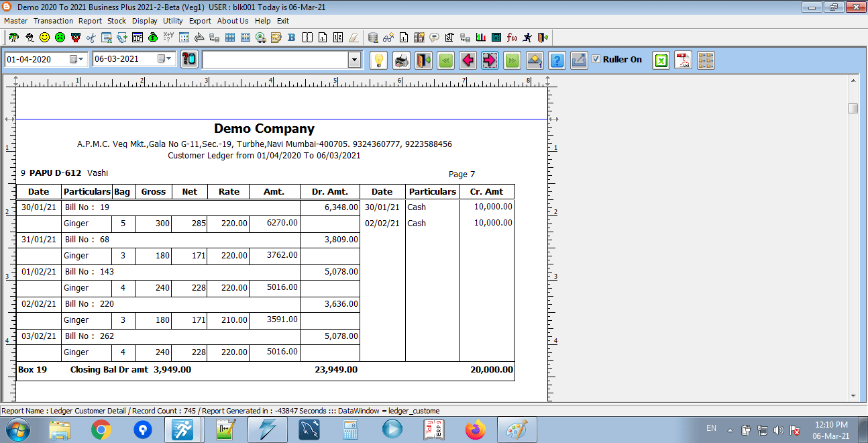
Task: Export report using green Excel icon
Action: point(661,60)
